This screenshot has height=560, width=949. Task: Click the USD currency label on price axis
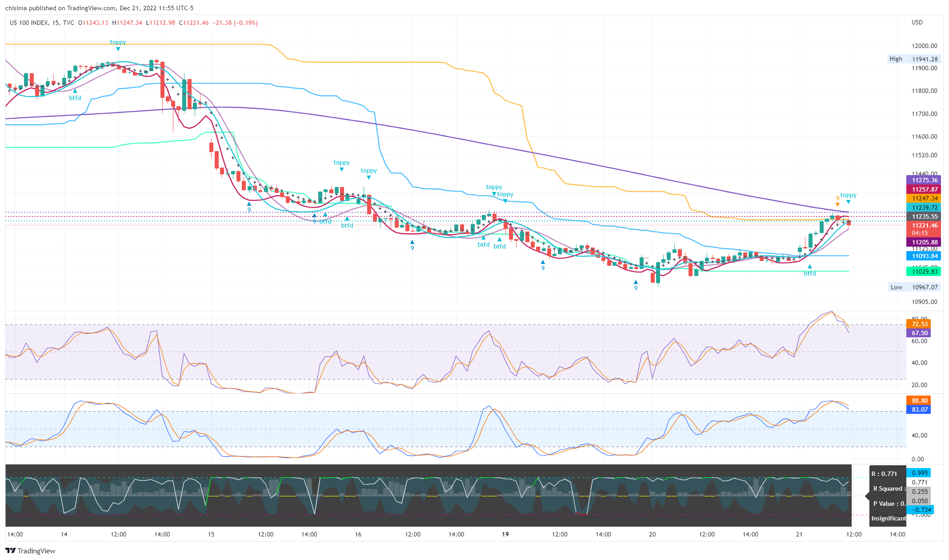click(917, 22)
